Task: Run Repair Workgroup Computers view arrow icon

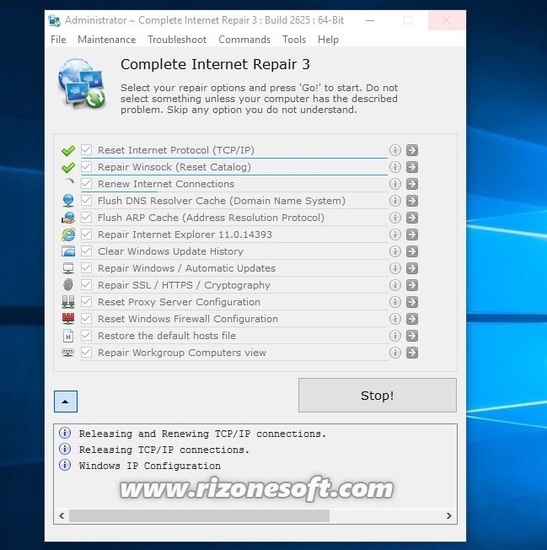Action: (412, 353)
